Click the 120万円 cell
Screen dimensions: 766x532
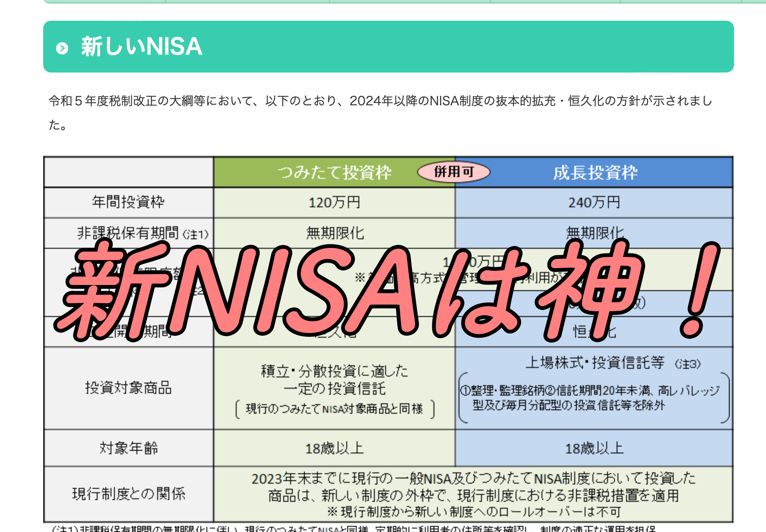(334, 203)
